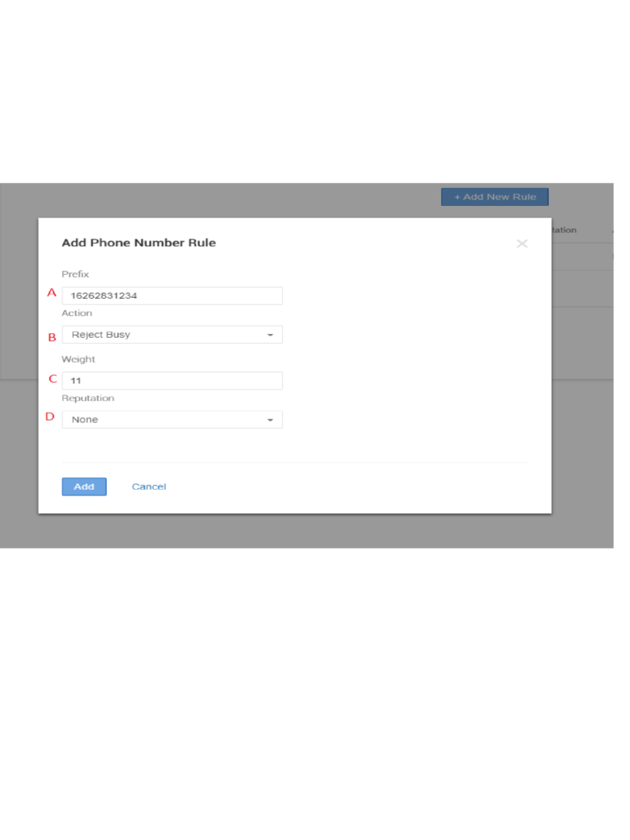The image size is (630, 840).
Task: Click the red B marker beside Action
Action: pyautogui.click(x=51, y=336)
